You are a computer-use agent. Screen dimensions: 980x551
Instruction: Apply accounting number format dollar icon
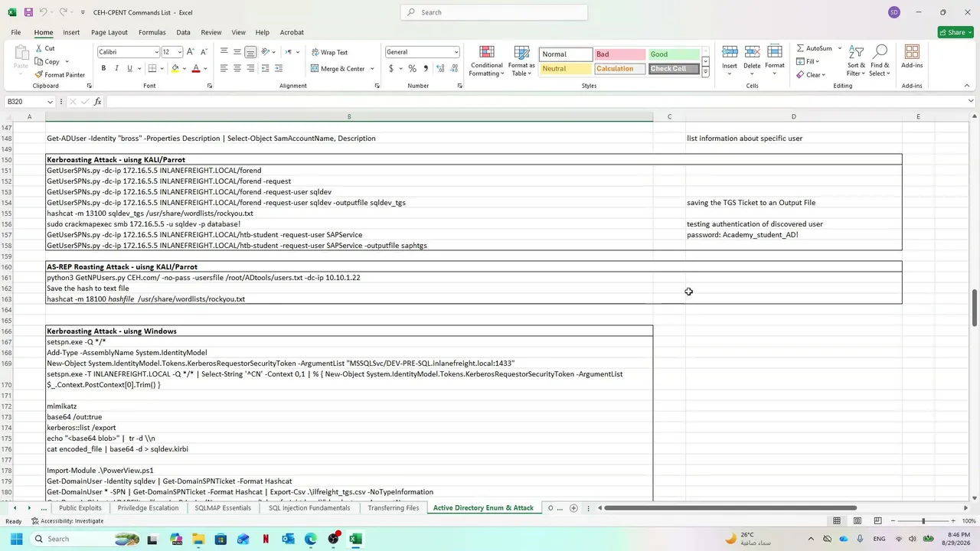[391, 69]
